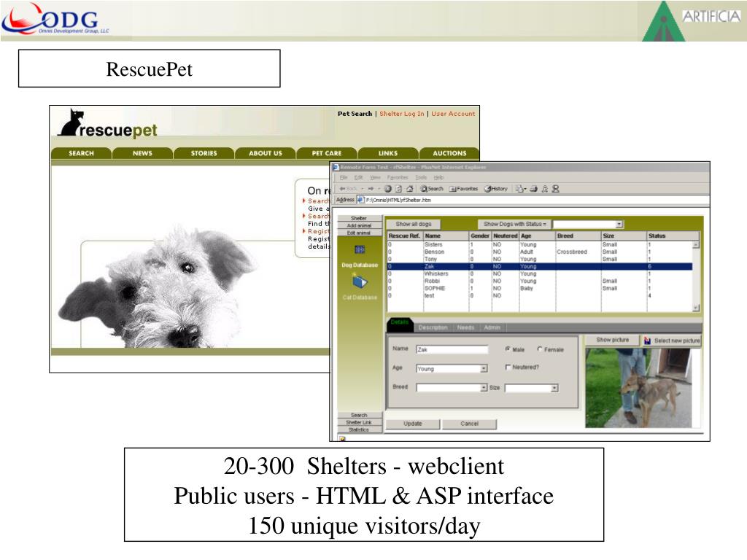Switch to the Needs tab

465,327
